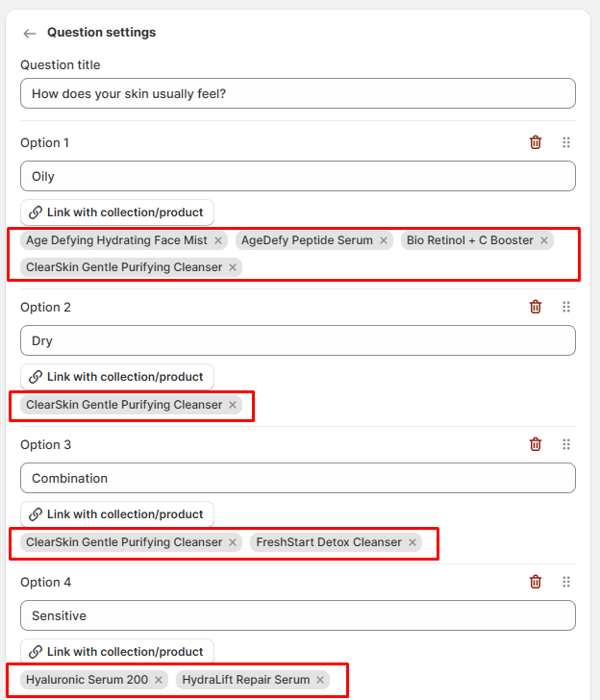Click the trash icon for Option 3
Viewport: 600px width, 700px height.
pos(536,444)
